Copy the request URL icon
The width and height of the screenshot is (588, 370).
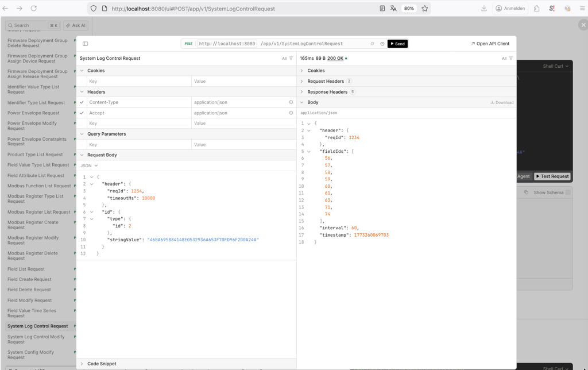pyautogui.click(x=372, y=44)
